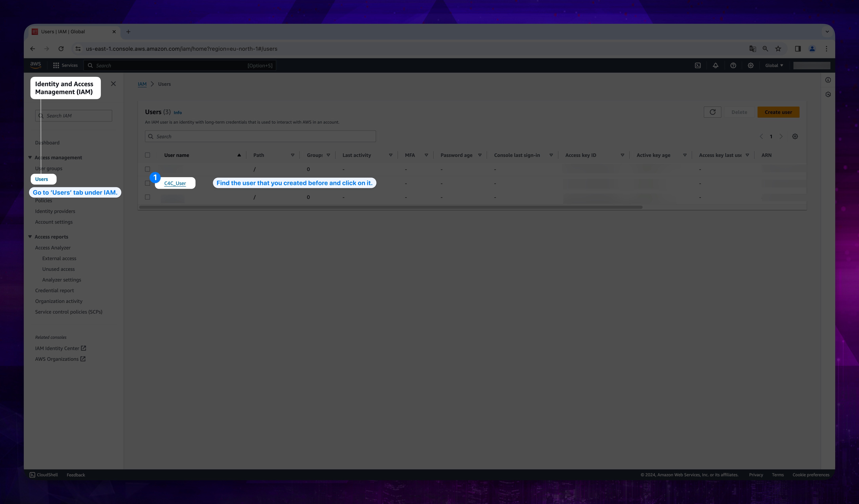Check the last user row checkbox
This screenshot has width=859, height=504.
click(x=148, y=197)
